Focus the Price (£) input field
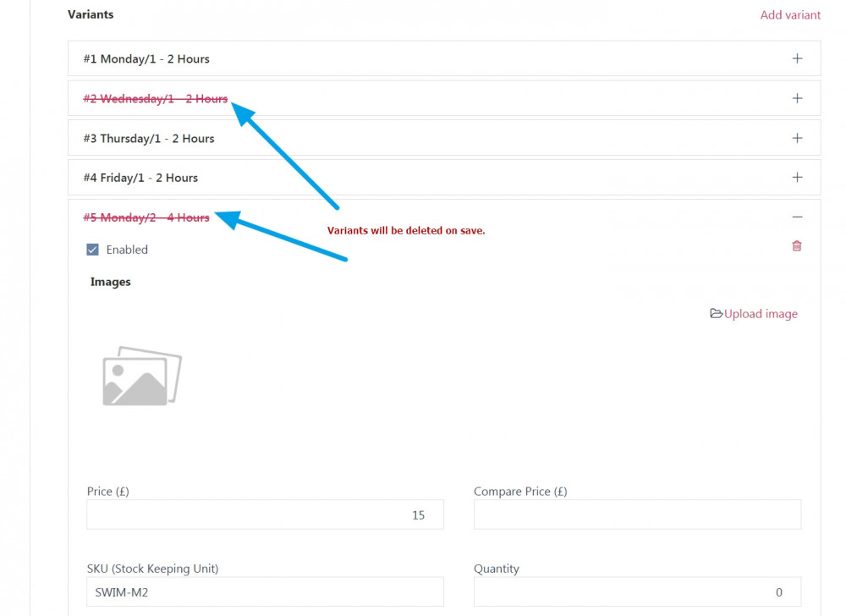 tap(265, 514)
